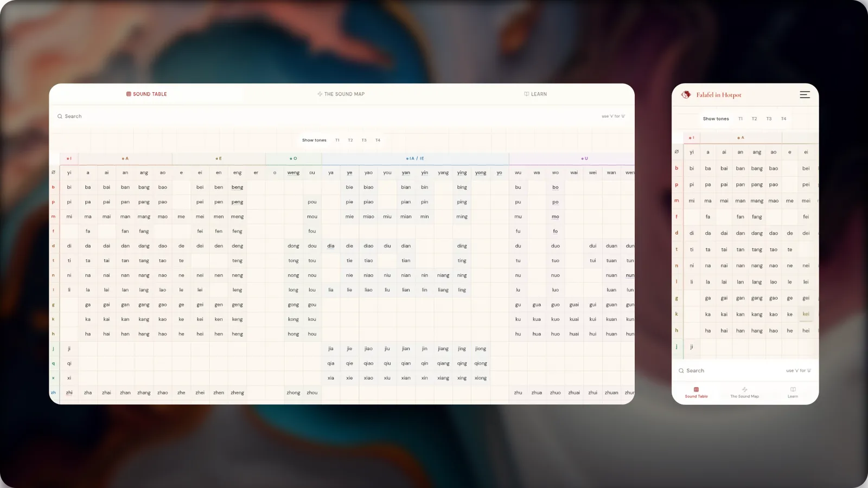Select the IA / IE column group header
This screenshot has height=488, width=868.
415,159
